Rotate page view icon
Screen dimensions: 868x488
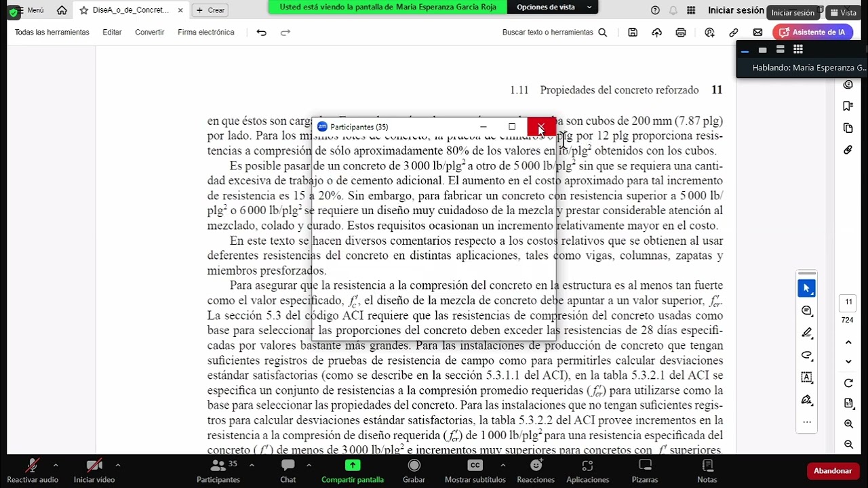click(x=848, y=383)
